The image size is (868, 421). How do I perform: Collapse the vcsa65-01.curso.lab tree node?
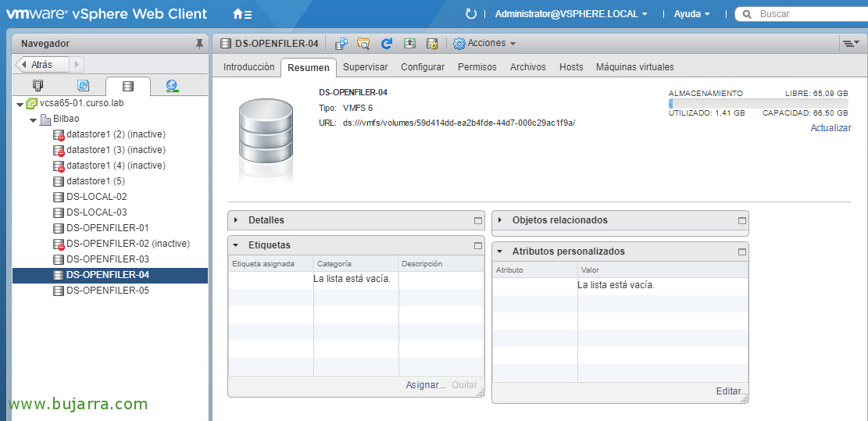(x=20, y=104)
